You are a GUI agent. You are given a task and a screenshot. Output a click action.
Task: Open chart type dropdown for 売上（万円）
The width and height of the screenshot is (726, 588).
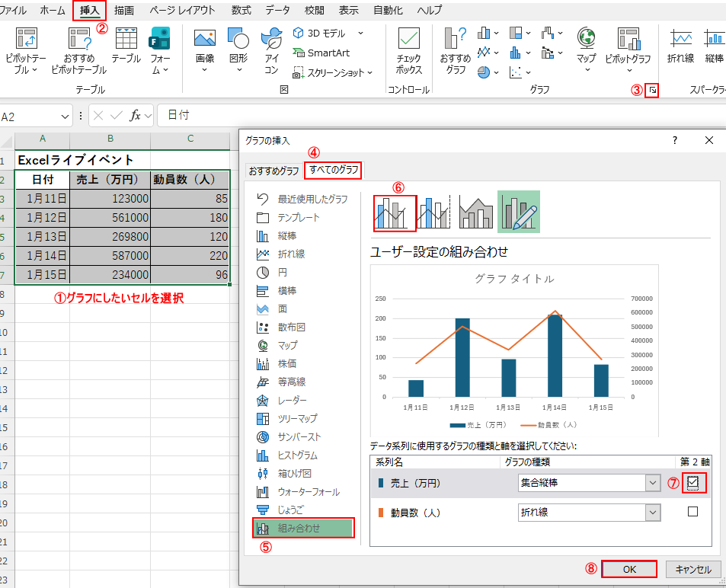(652, 483)
